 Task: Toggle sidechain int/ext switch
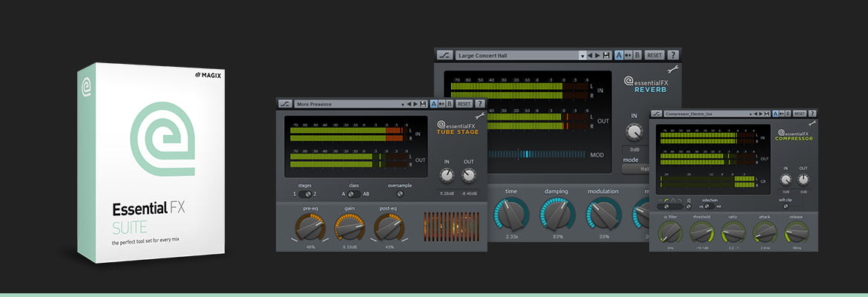coord(708,206)
